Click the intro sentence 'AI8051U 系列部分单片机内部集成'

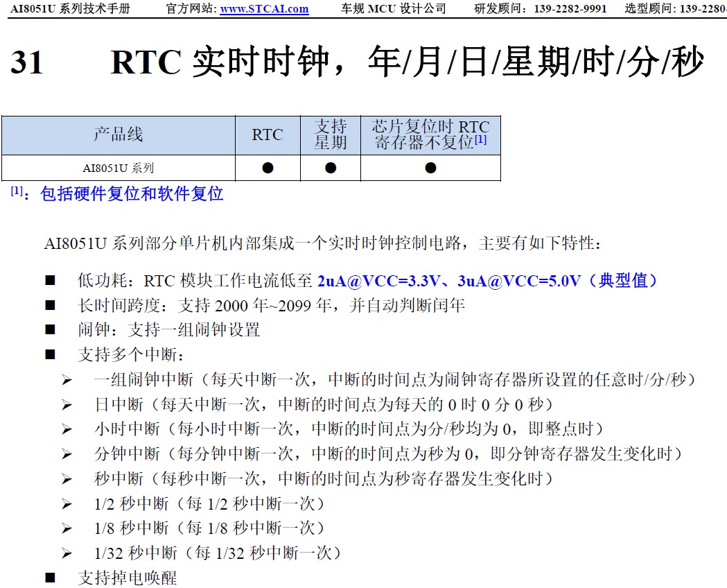169,243
